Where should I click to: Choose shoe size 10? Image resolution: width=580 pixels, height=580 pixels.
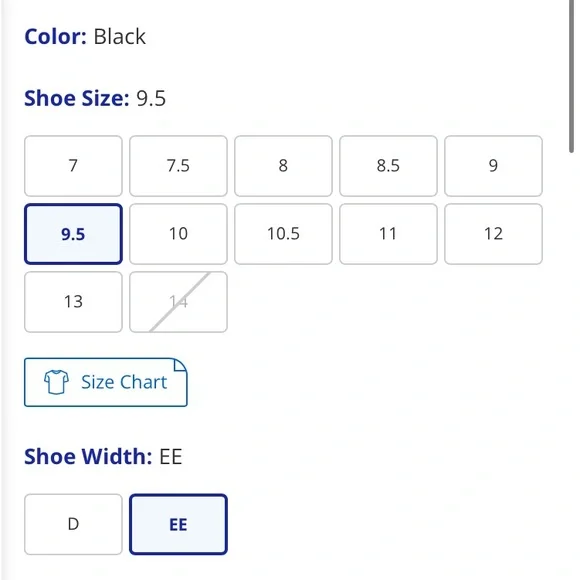178,234
